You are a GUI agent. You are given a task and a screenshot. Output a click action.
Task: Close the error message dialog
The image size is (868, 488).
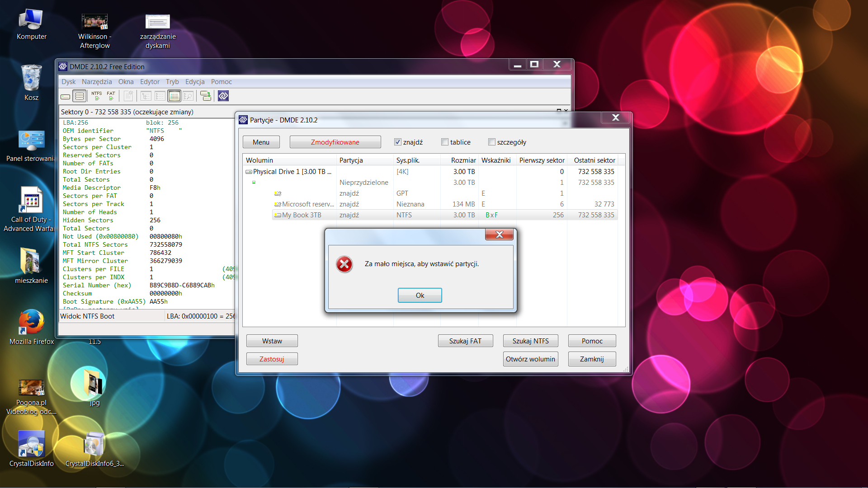click(499, 234)
